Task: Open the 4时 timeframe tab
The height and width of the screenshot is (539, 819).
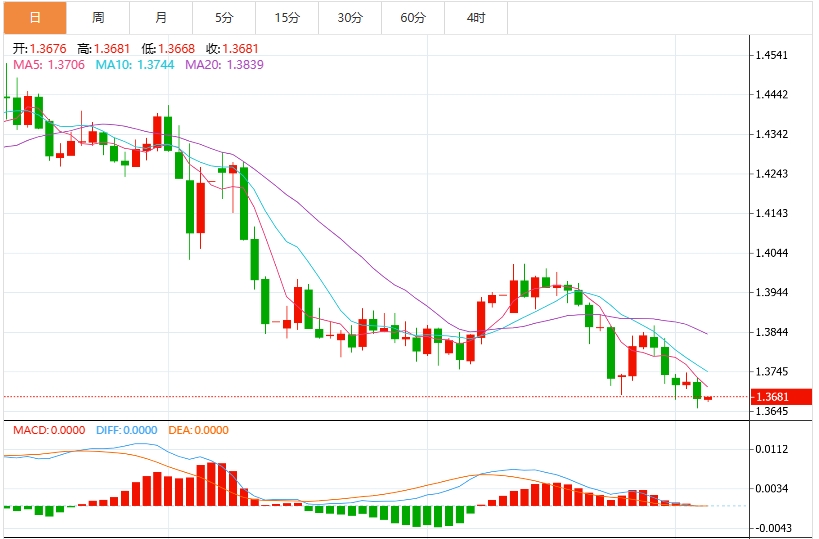Action: [x=476, y=18]
